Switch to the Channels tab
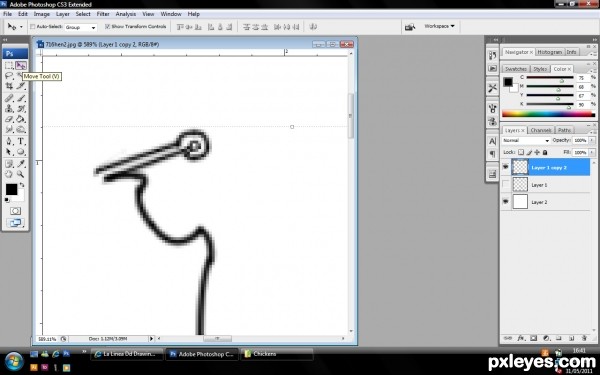 pyautogui.click(x=541, y=130)
